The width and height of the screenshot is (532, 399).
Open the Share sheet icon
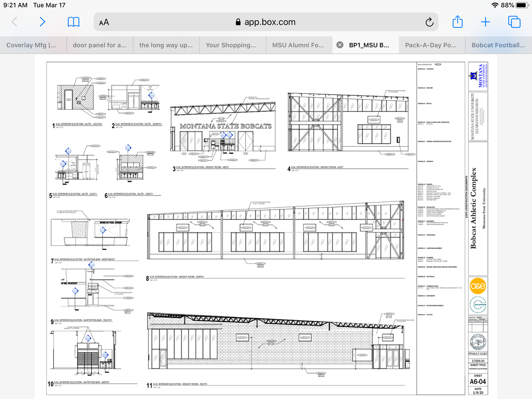point(457,22)
